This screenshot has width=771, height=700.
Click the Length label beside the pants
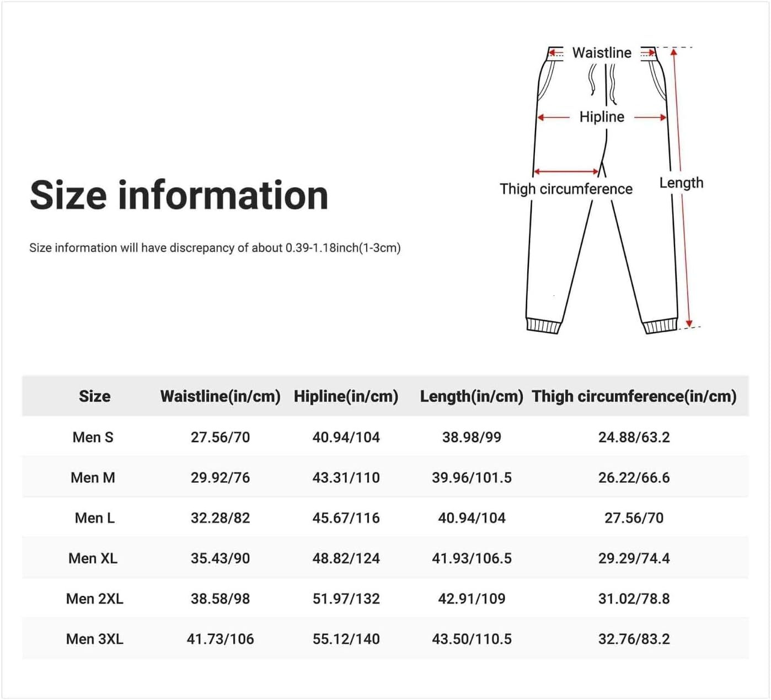tap(681, 183)
